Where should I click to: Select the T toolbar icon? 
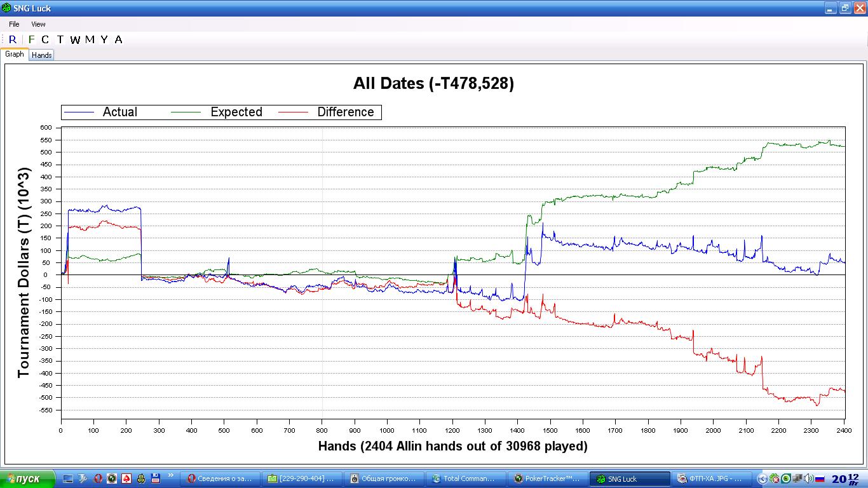pos(60,39)
